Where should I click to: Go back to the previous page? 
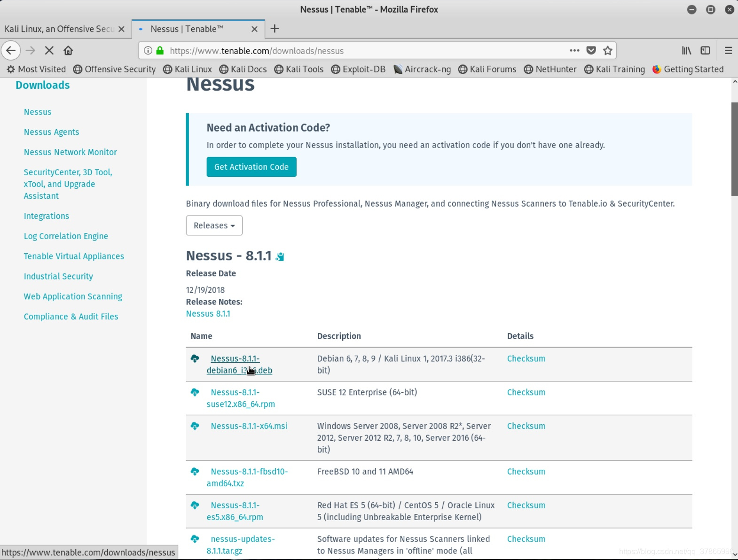[11, 50]
